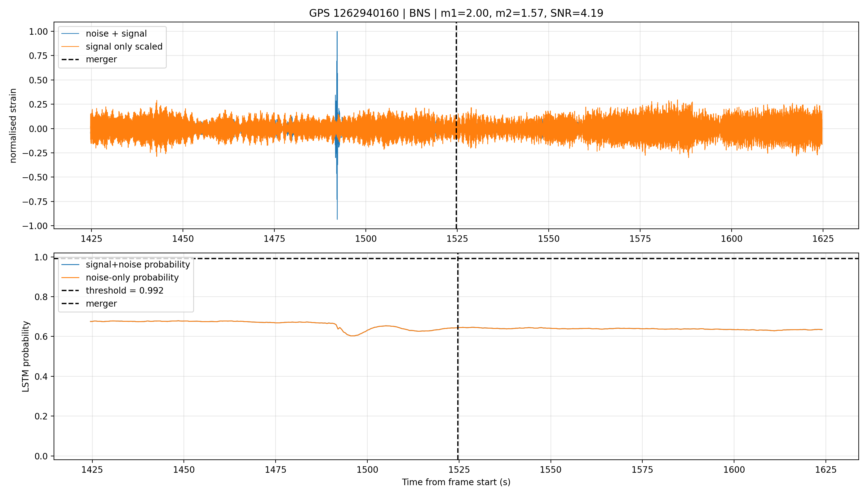Click the 1575 tick label on lower x-axis
868x496 pixels.
tap(642, 470)
